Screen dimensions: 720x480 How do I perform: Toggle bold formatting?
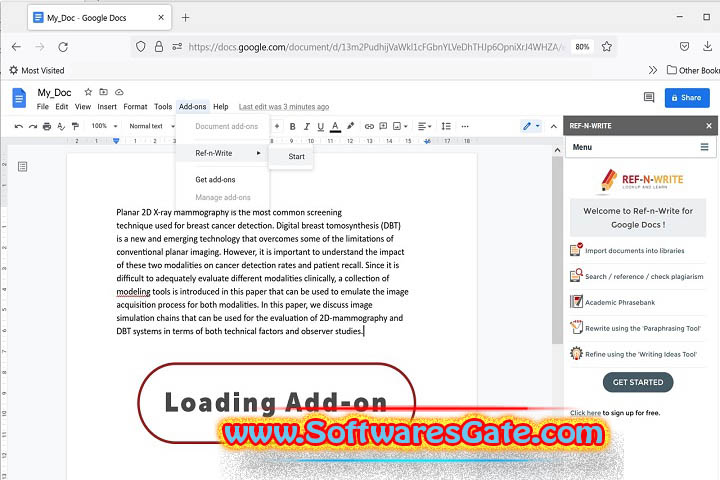(x=292, y=126)
